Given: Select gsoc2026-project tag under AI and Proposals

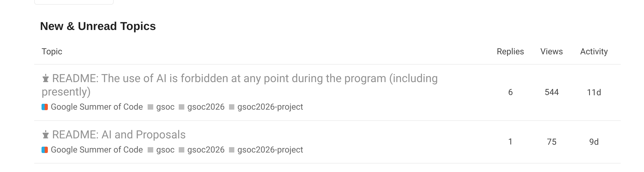Looking at the screenshot, I should (270, 150).
